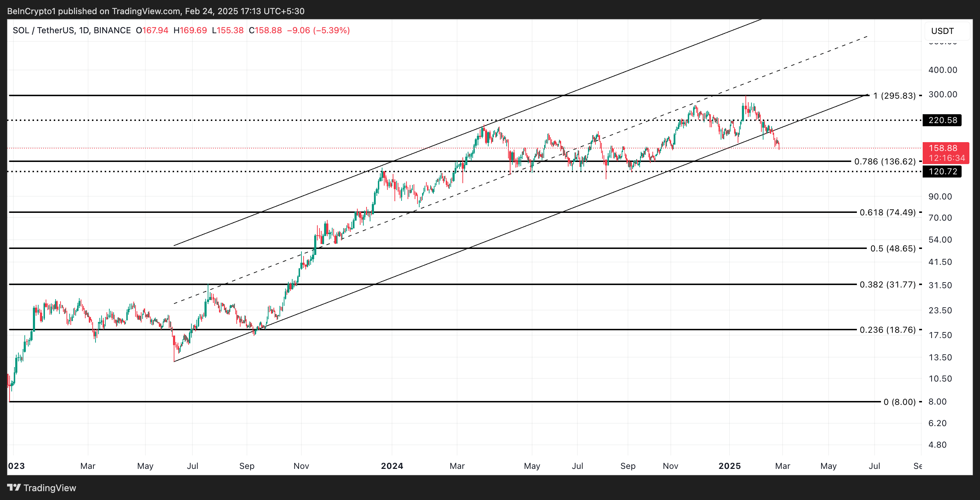Click the 400.00 price scale value

pos(942,70)
